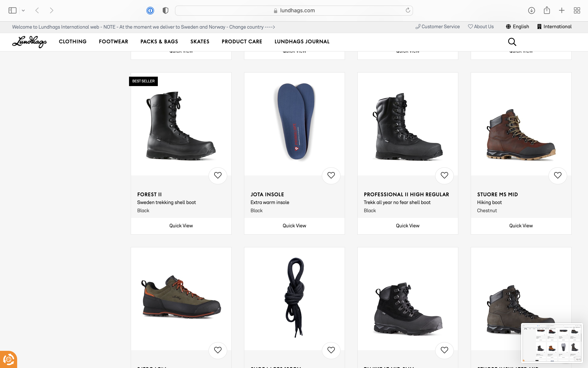Click 'Trekk all year no fear shell boot'
Image resolution: width=588 pixels, height=368 pixels.
pos(397,202)
